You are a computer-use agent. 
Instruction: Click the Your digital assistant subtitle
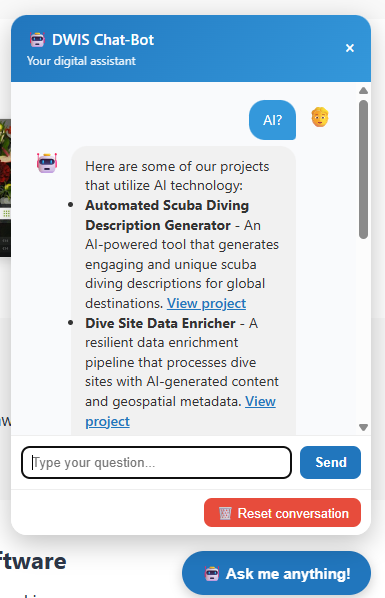(x=81, y=61)
